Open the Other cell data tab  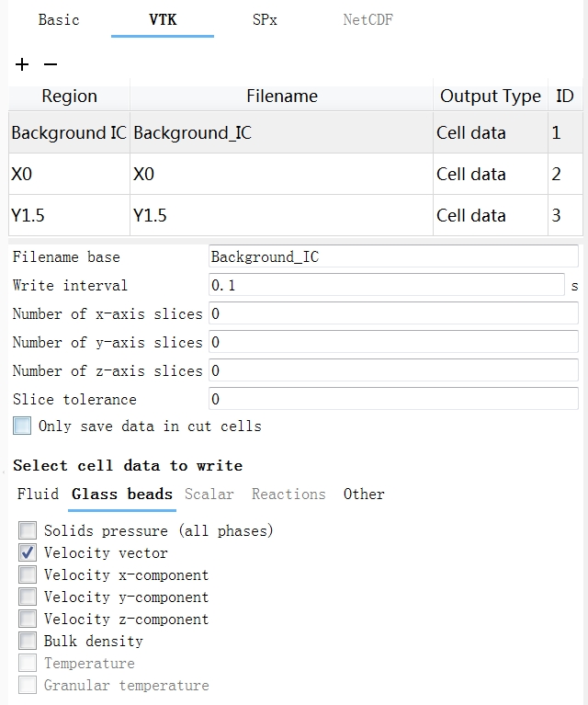tap(364, 495)
